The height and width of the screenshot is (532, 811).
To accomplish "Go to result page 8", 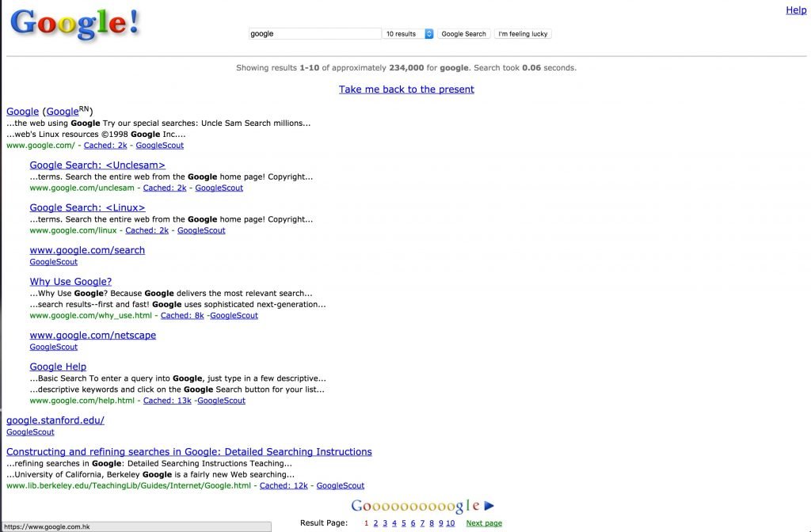I will [x=432, y=523].
